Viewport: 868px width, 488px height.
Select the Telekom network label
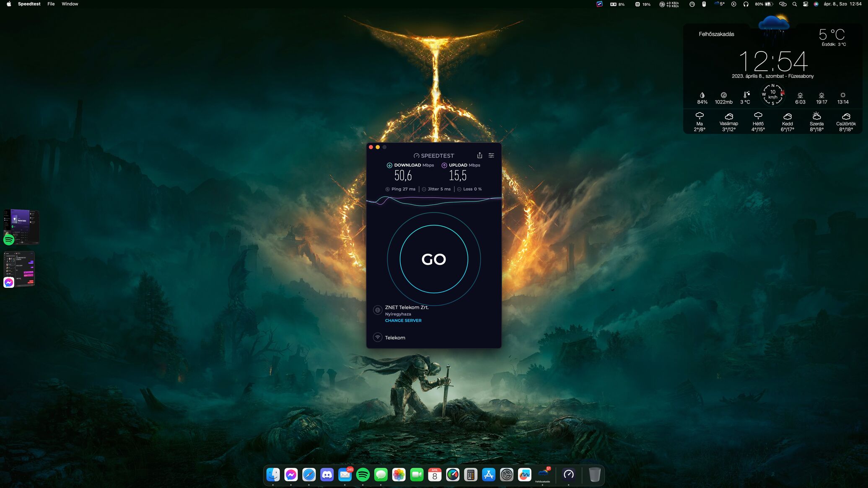tap(395, 338)
